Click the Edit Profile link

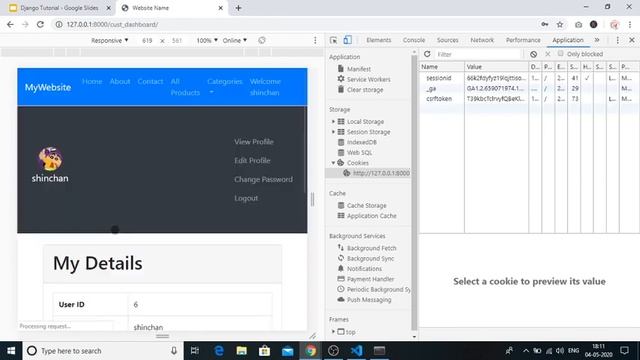[x=252, y=160]
